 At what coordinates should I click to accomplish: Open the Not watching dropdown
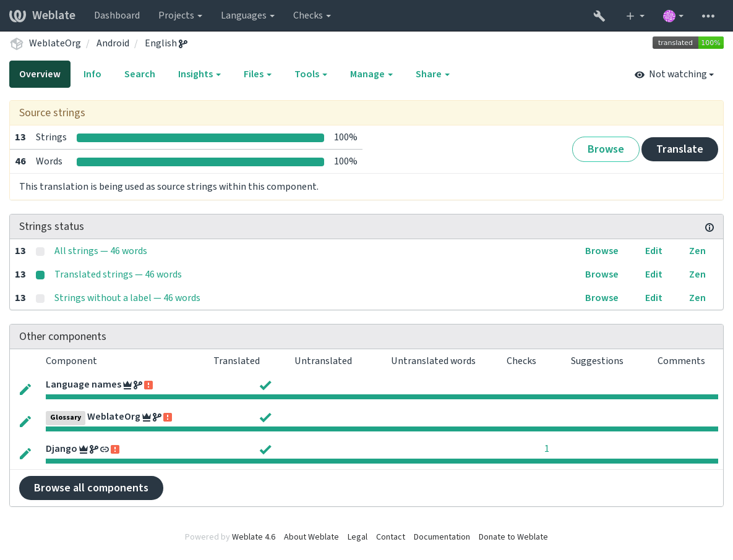pos(674,74)
